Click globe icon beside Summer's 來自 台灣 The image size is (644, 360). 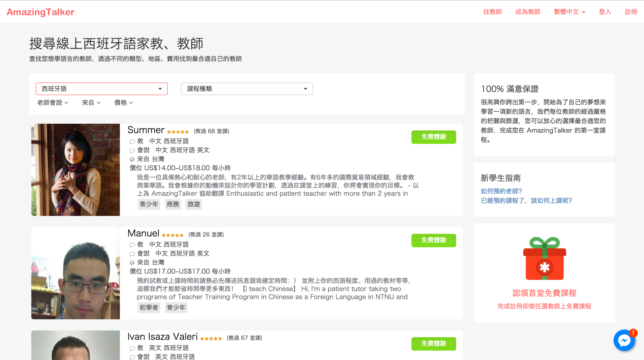pyautogui.click(x=132, y=159)
